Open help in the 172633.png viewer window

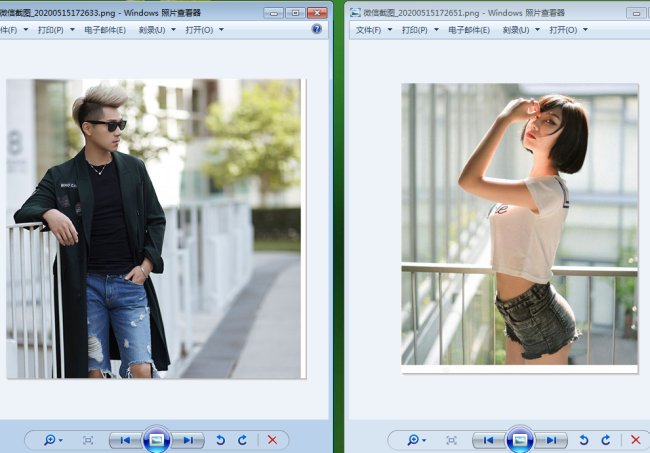[x=317, y=30]
